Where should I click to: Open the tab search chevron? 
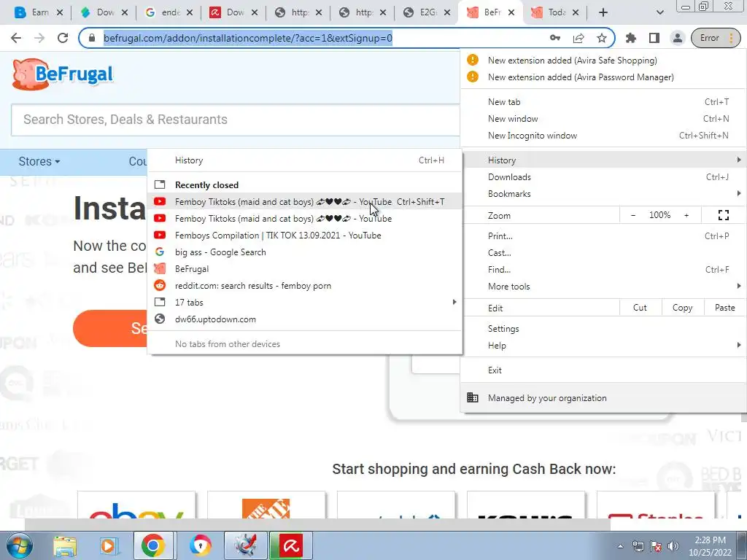click(659, 12)
